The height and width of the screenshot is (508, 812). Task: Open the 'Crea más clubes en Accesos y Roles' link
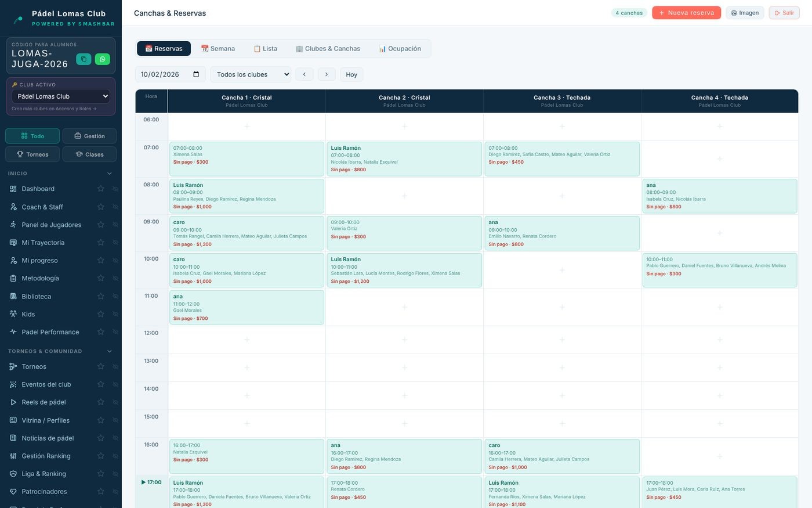[x=54, y=109]
